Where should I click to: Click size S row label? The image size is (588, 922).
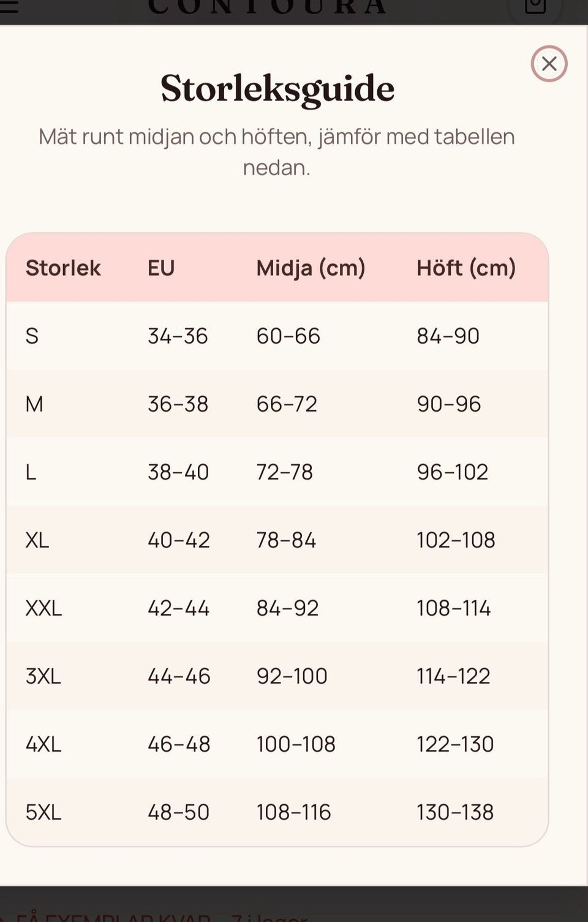[32, 336]
